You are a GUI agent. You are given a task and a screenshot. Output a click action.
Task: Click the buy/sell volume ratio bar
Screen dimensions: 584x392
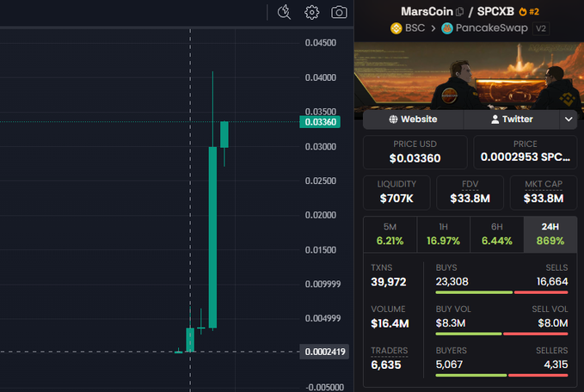(x=501, y=334)
